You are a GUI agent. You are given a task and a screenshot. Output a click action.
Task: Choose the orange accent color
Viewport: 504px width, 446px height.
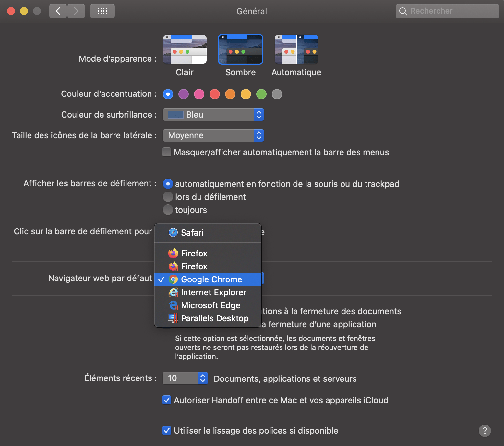tap(230, 94)
